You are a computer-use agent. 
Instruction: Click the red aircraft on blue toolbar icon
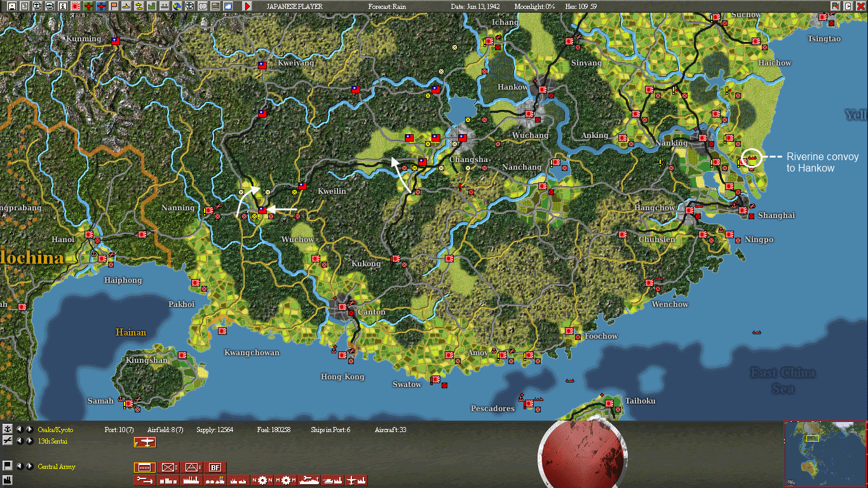101,6
